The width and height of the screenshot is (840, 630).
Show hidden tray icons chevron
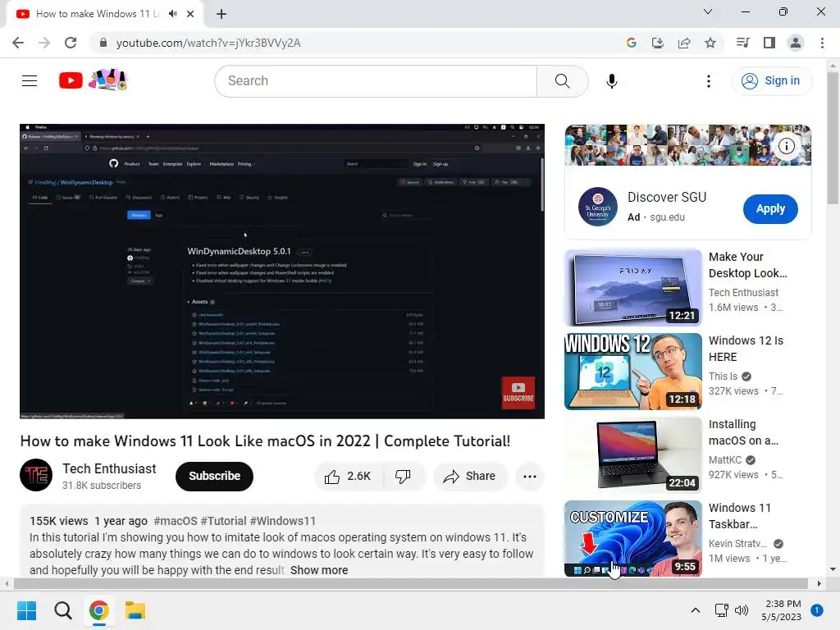pyautogui.click(x=696, y=610)
